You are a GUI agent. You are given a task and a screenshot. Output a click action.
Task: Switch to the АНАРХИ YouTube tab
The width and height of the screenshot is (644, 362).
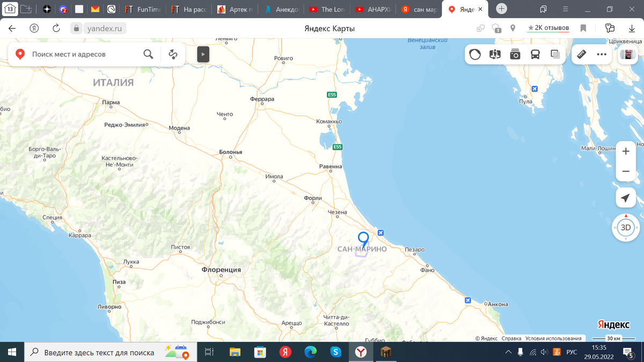pos(374,9)
